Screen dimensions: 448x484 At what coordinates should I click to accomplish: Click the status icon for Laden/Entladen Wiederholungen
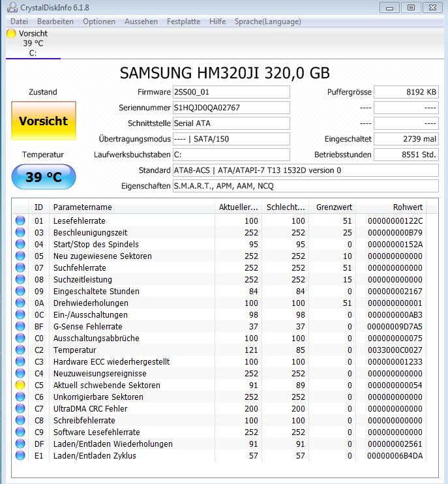pyautogui.click(x=20, y=444)
